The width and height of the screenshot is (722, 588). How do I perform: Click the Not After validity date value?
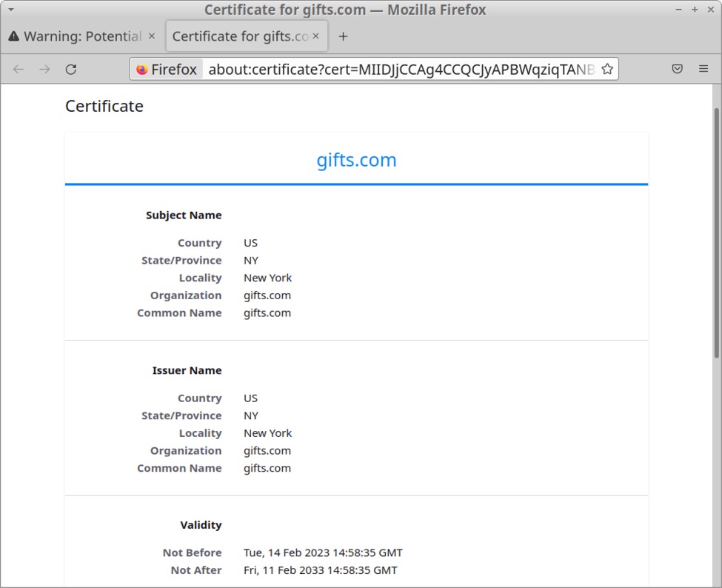[320, 570]
